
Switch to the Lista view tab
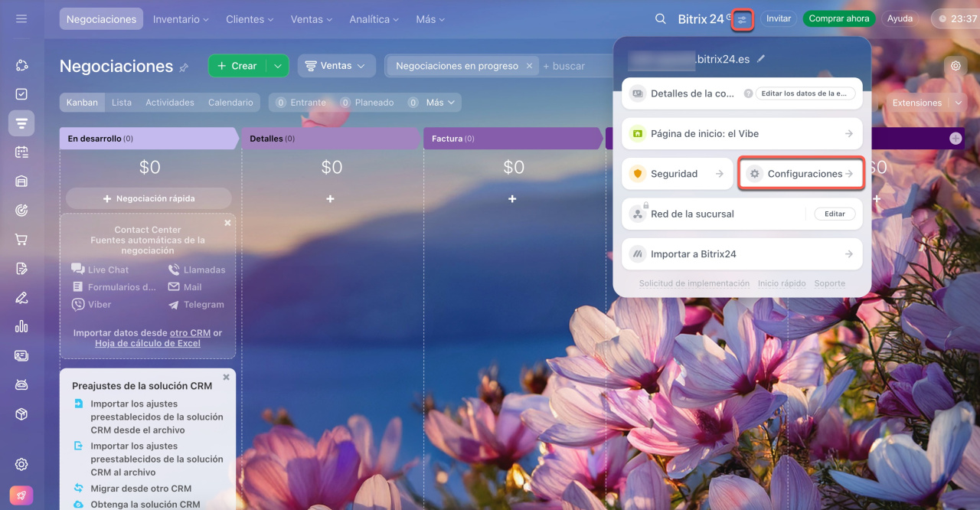pos(121,103)
